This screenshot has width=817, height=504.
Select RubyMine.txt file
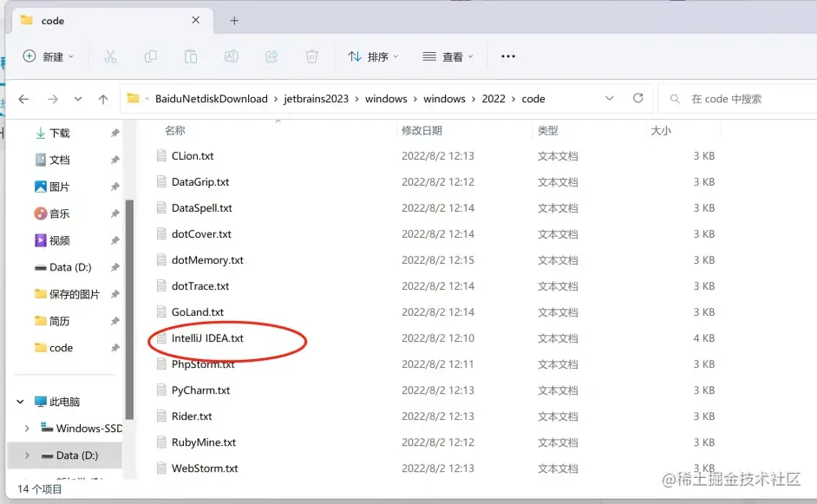coord(204,442)
